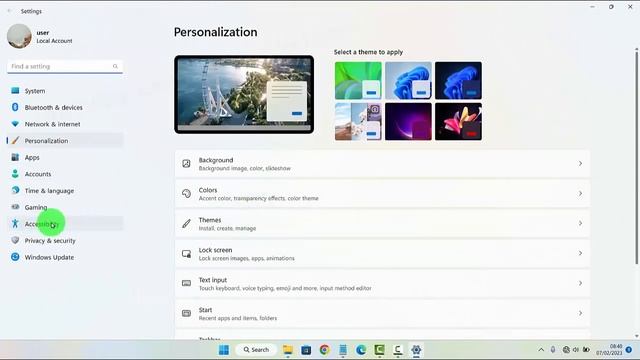The image size is (640, 360).
Task: Click the Start row icon
Action: [186, 313]
